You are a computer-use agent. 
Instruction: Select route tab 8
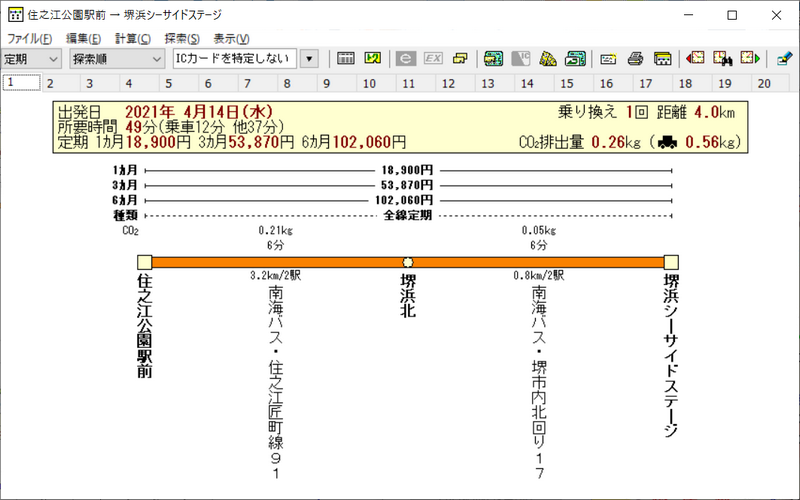tap(297, 83)
